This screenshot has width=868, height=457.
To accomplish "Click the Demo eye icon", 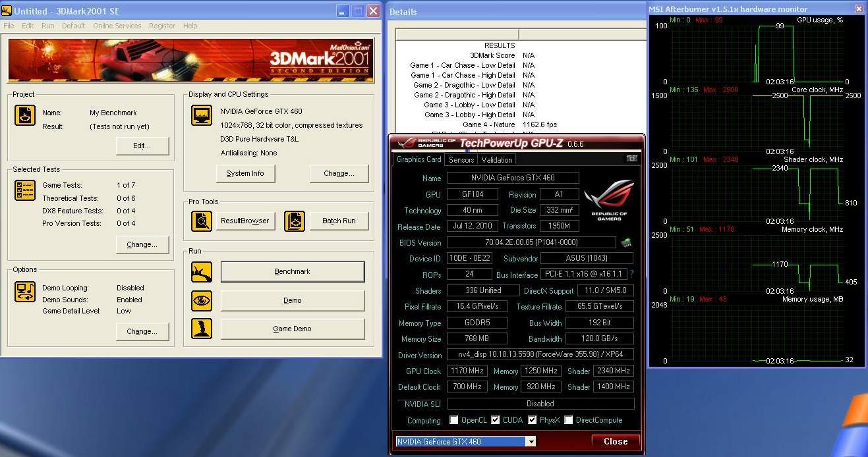I will coord(202,300).
